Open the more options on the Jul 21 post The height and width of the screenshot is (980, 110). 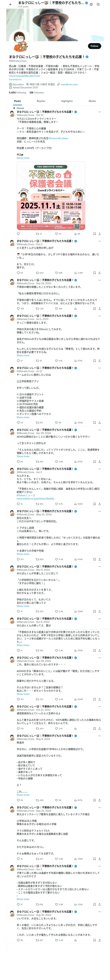(x=99, y=368)
